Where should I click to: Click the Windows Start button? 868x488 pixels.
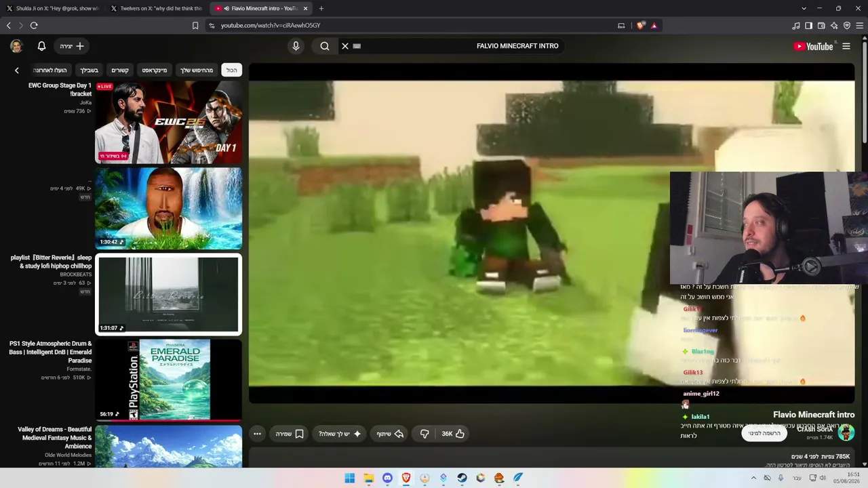point(350,478)
